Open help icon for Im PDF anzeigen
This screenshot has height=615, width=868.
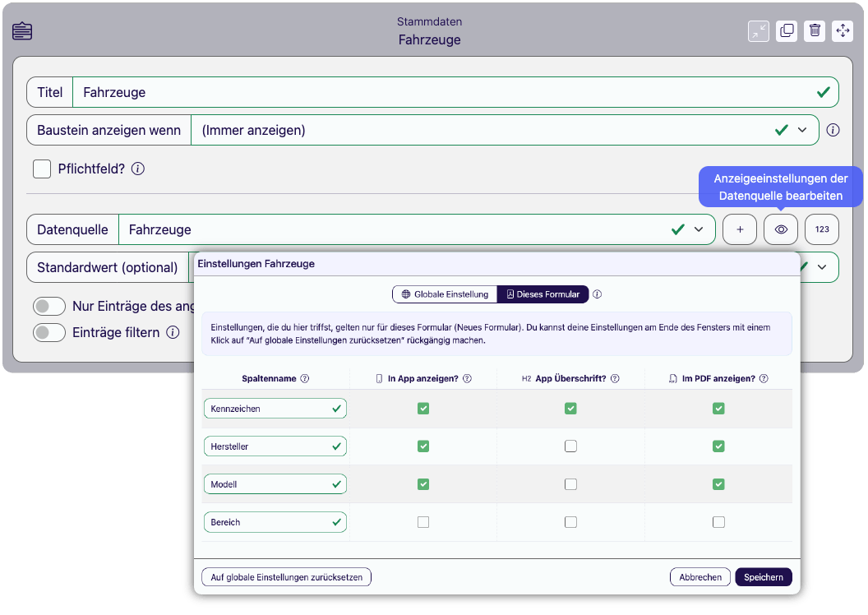pos(764,379)
